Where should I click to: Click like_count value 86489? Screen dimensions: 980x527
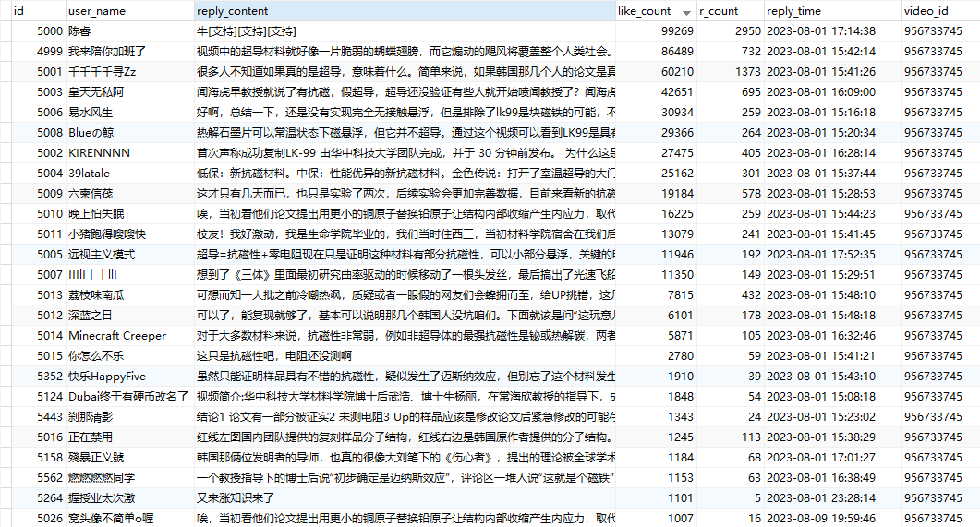tap(677, 51)
